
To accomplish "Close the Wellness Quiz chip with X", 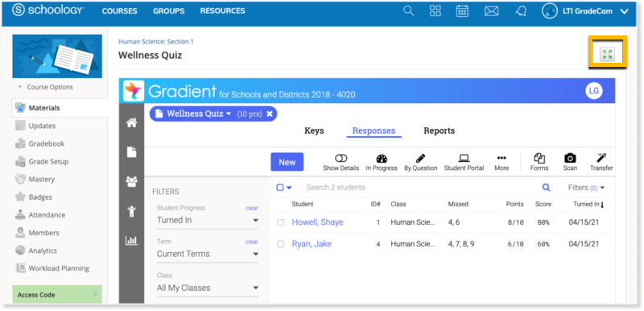I will [270, 114].
